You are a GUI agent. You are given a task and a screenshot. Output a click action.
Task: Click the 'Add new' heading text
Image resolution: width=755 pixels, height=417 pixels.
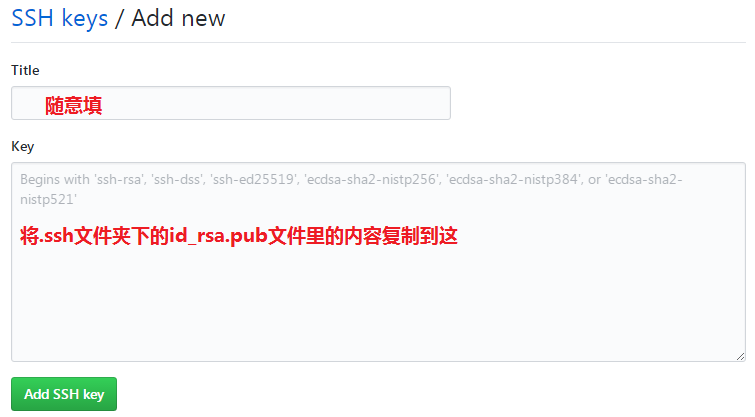[178, 19]
